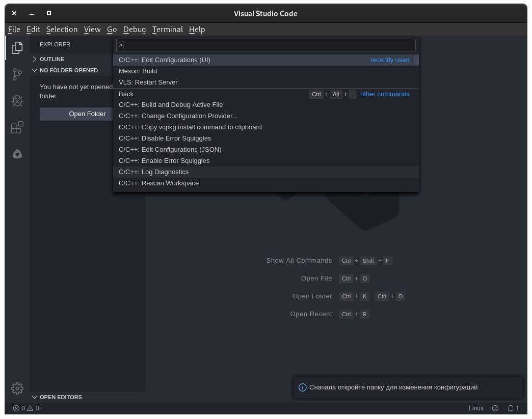Click the warnings count in status bar
This screenshot has width=532, height=419.
[x=33, y=408]
